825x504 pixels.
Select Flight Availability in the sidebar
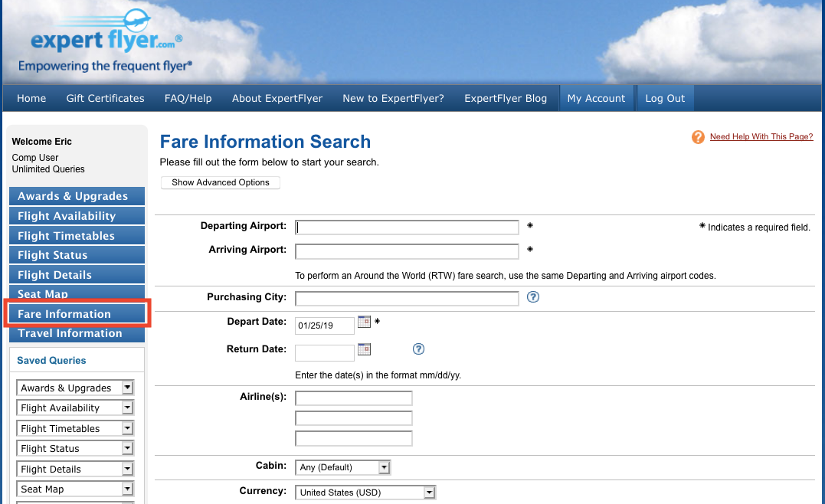[x=77, y=216]
